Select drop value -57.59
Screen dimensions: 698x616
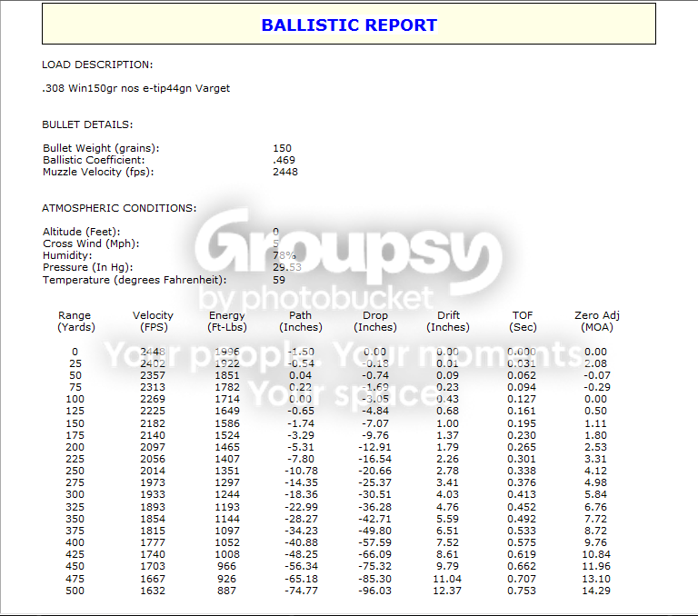374,542
